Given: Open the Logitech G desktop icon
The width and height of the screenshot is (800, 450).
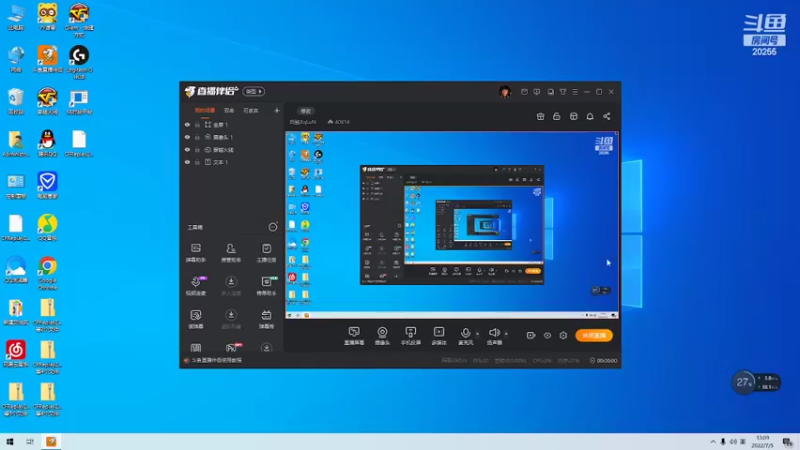Looking at the screenshot, I should 79,62.
